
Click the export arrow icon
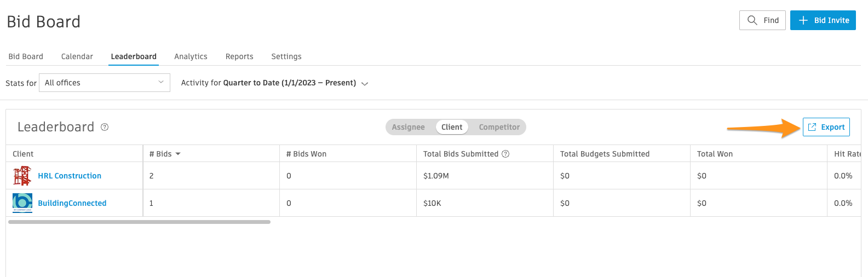coord(812,127)
